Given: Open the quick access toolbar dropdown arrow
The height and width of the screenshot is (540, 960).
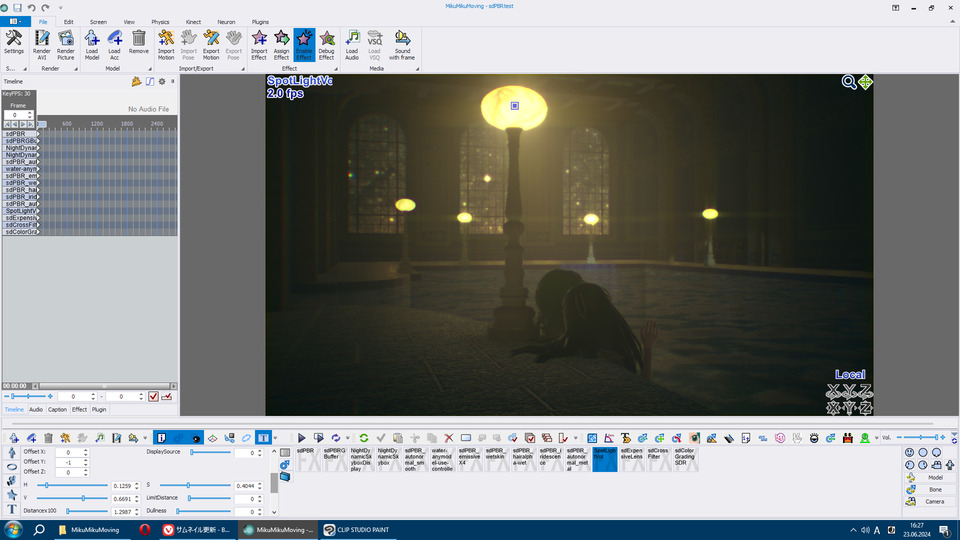Looking at the screenshot, I should tap(59, 7).
